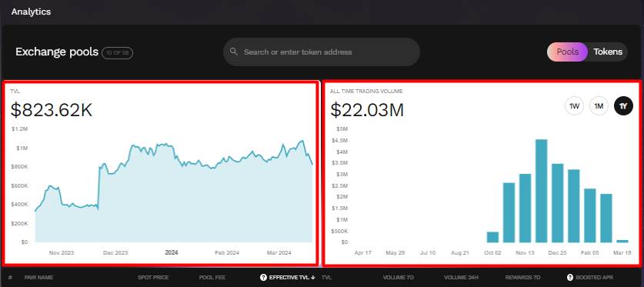Click the Oct 02 volume bar
This screenshot has height=287, width=644.
tap(492, 237)
